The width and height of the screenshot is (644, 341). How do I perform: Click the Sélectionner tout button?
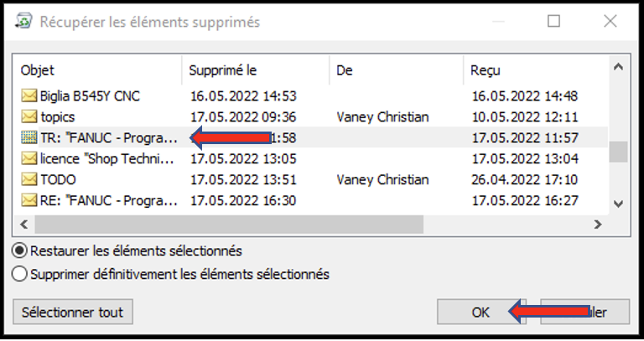[x=73, y=312]
